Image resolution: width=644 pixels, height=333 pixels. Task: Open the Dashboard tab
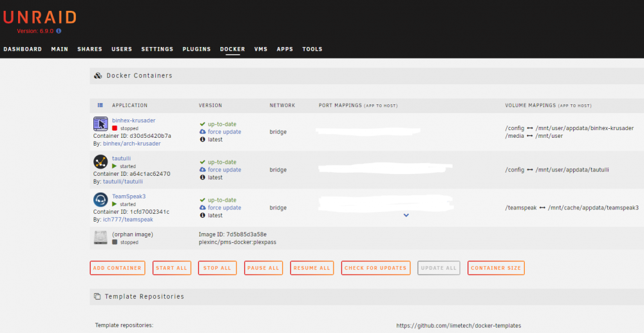[x=23, y=49]
